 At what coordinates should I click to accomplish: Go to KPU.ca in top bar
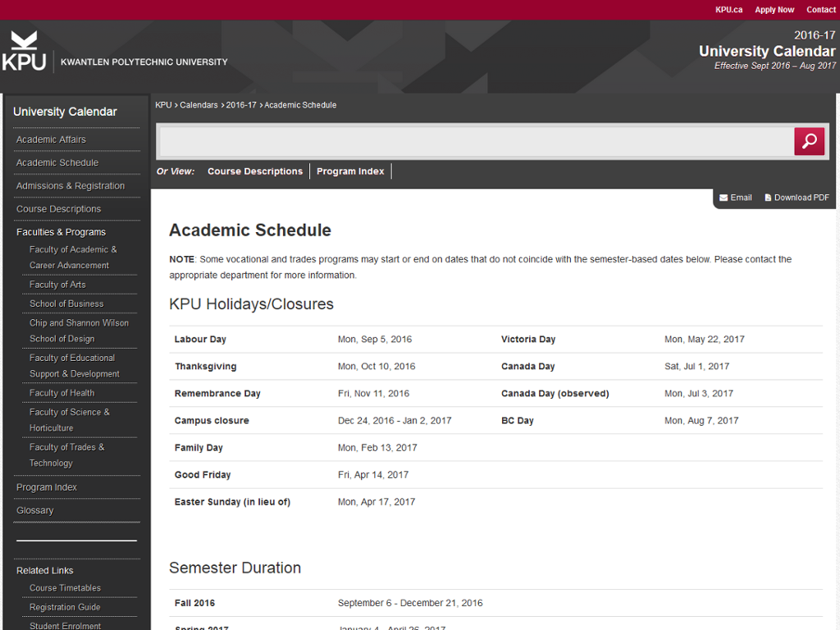click(x=728, y=10)
